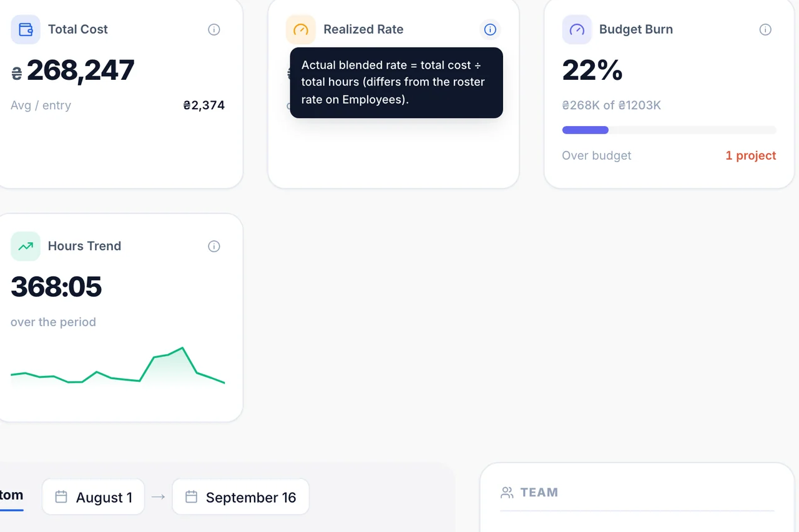The height and width of the screenshot is (532, 799).
Task: Click the 'Over budget' label
Action: click(x=597, y=155)
